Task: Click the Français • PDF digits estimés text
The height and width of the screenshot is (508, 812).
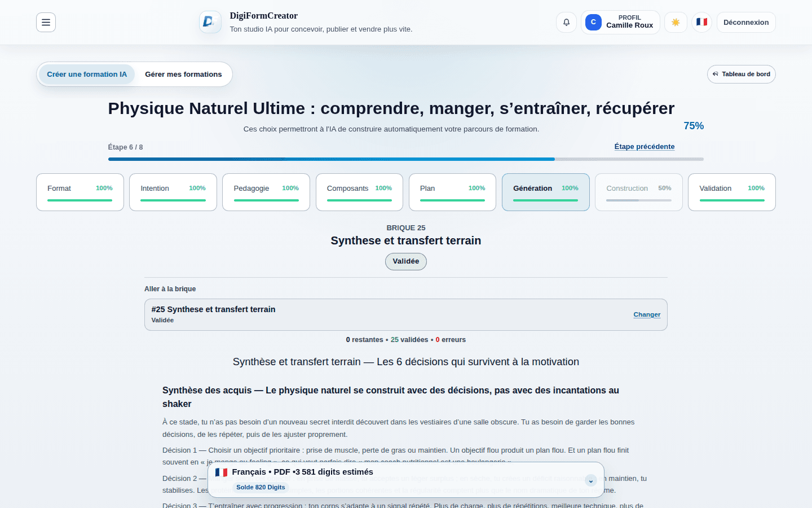Action: pyautogui.click(x=302, y=472)
